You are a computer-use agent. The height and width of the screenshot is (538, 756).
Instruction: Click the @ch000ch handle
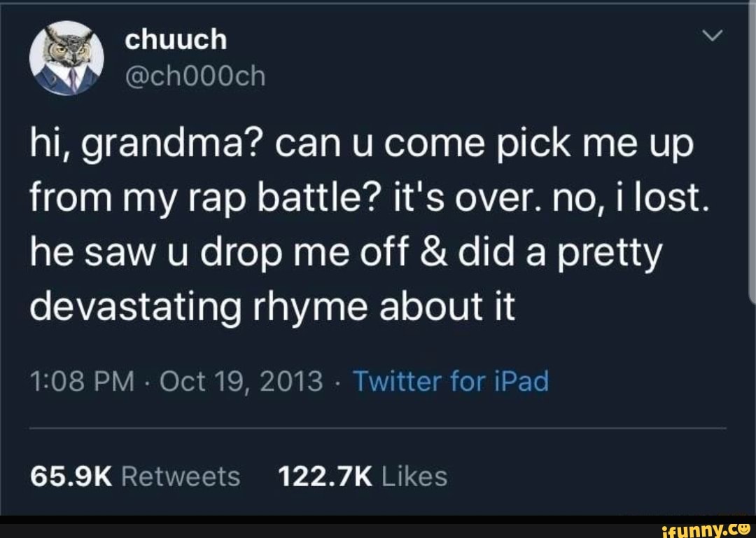point(195,76)
